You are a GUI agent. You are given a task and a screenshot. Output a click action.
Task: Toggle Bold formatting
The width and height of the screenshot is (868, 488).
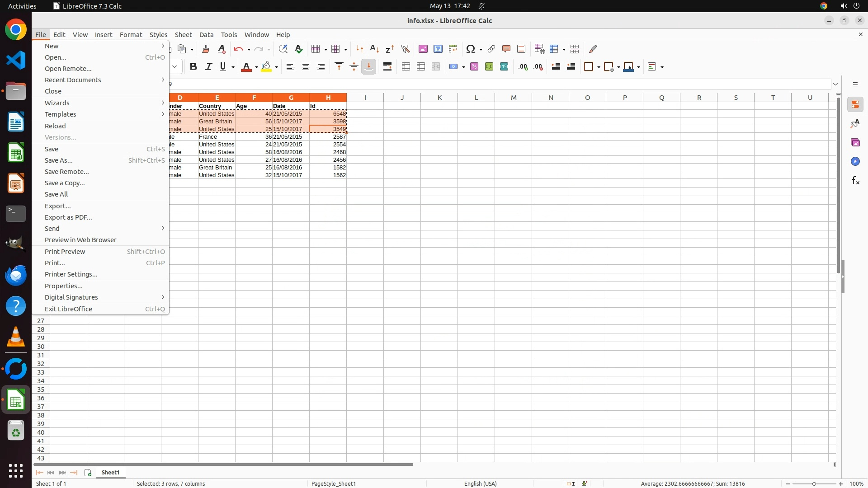193,67
